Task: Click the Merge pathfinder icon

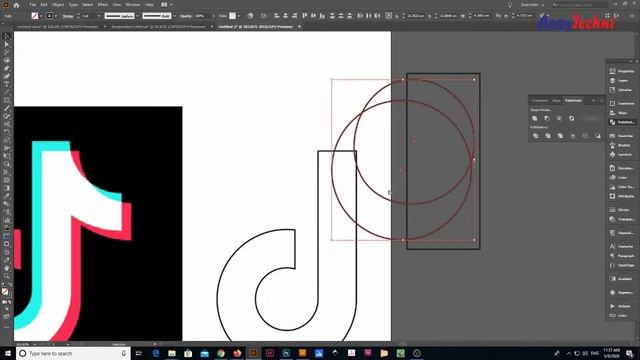Action: click(x=560, y=136)
